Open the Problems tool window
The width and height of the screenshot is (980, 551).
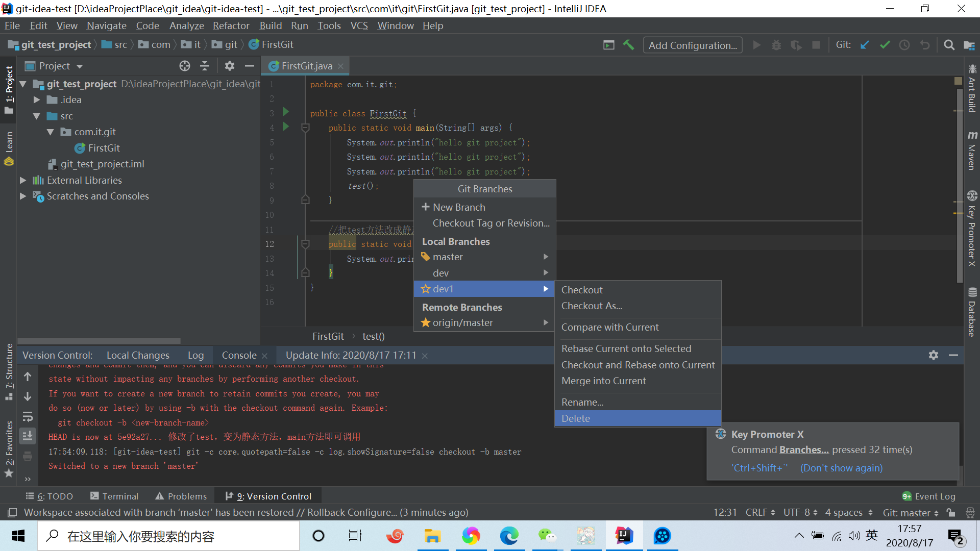tap(181, 496)
